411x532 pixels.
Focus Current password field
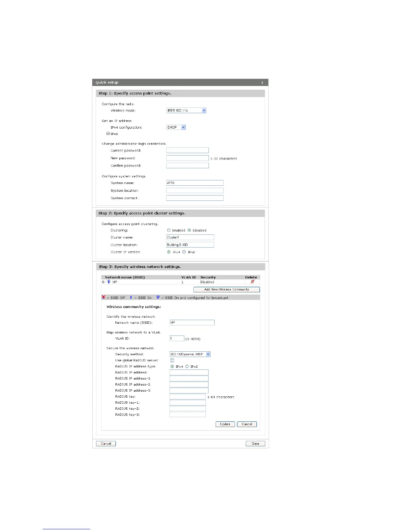(187, 150)
